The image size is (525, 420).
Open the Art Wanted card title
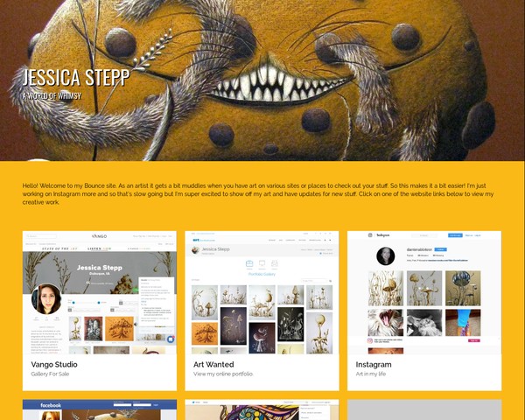213,364
